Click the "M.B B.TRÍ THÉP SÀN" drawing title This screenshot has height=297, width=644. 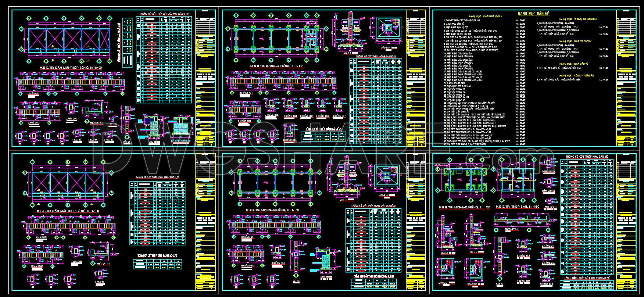pyautogui.click(x=517, y=207)
